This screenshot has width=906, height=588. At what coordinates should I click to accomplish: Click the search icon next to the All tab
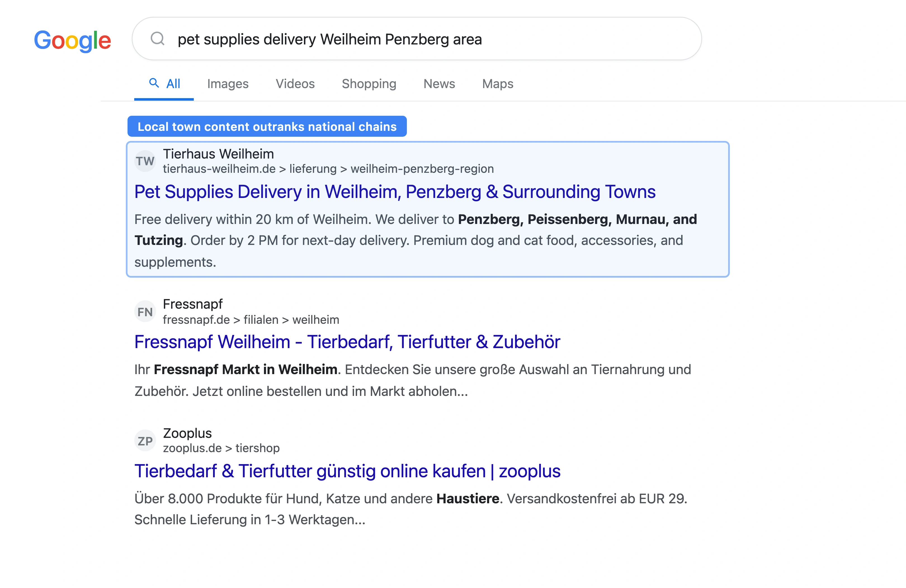[x=154, y=83]
